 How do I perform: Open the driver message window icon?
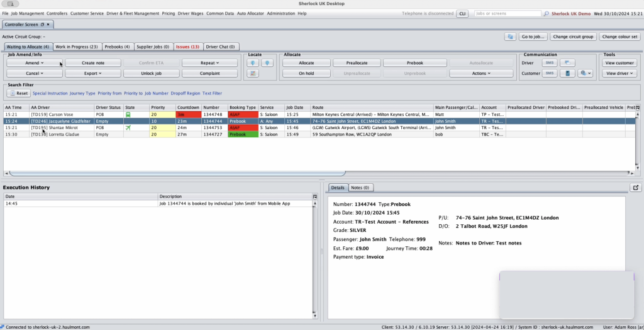(567, 63)
